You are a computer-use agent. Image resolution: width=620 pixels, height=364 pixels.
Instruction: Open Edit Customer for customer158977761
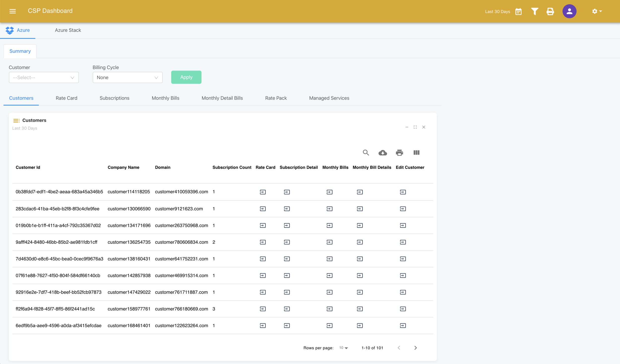[x=403, y=309]
